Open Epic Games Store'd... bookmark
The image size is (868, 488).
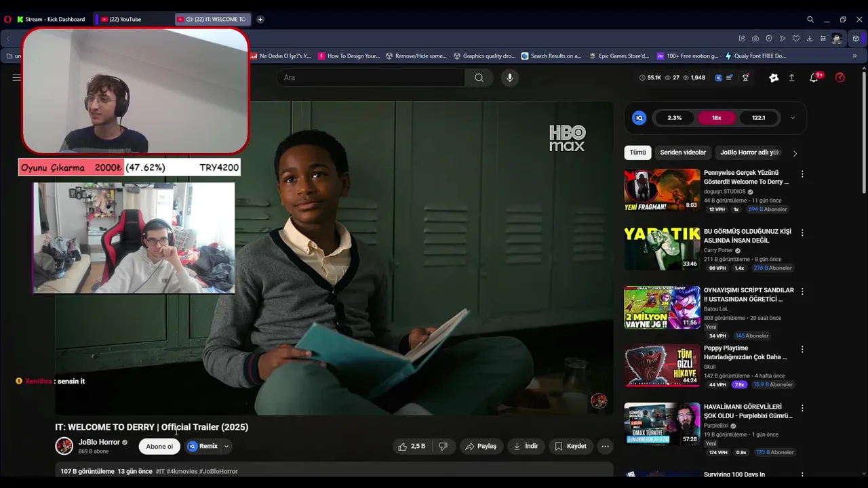[619, 56]
